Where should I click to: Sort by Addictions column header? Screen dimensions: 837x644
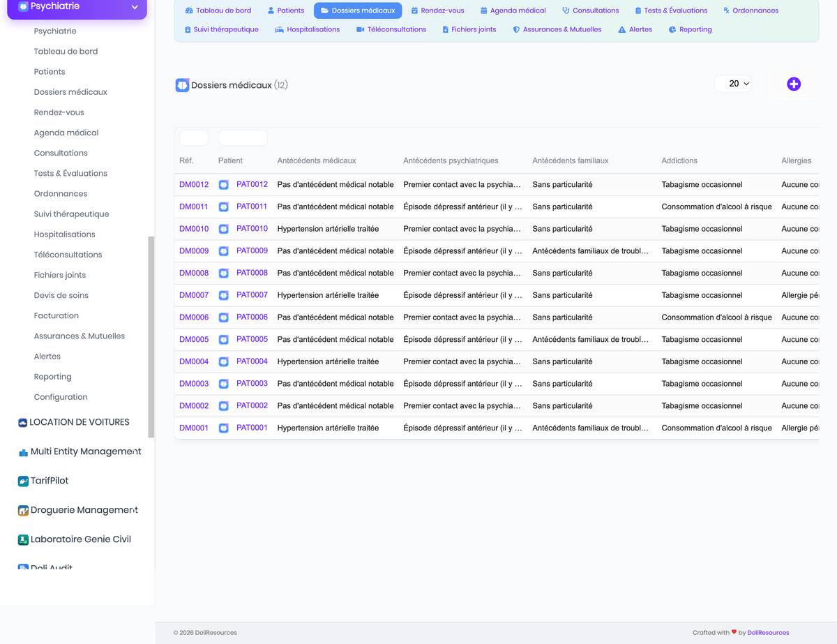pyautogui.click(x=679, y=160)
